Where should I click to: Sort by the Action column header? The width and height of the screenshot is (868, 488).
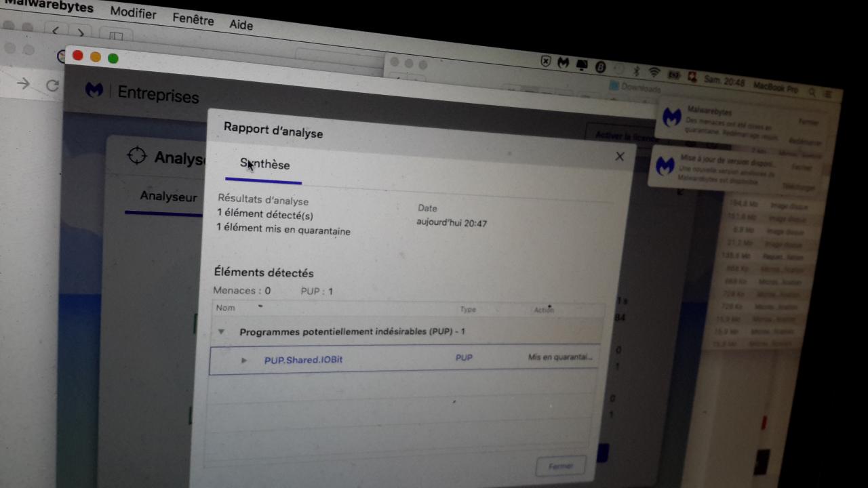click(x=544, y=310)
